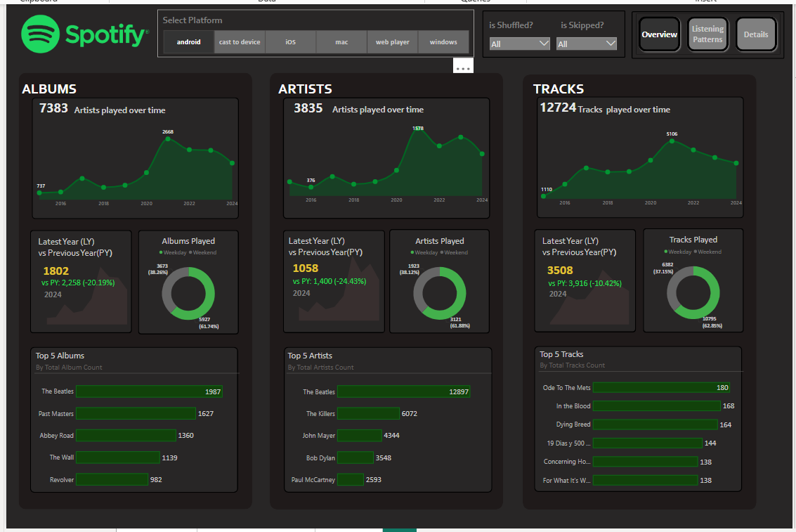Select the windows platform button
The width and height of the screenshot is (796, 532).
pyautogui.click(x=443, y=42)
